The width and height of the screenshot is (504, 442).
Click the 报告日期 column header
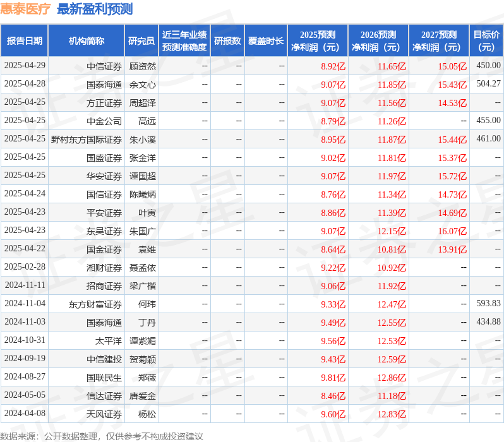point(25,41)
